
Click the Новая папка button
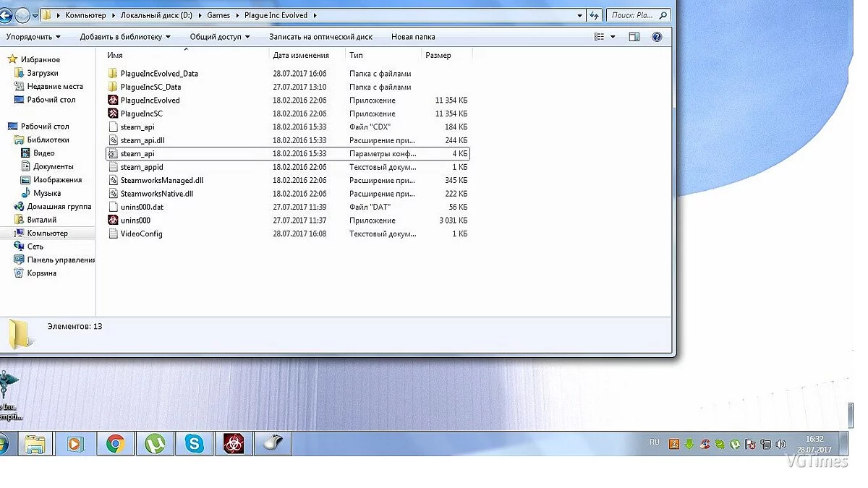coord(413,37)
